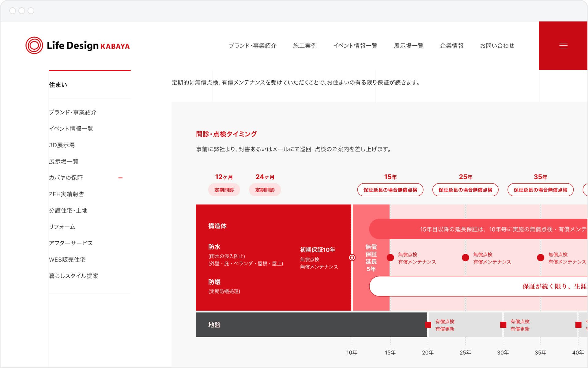588x368 pixels.
Task: Click the 問診・点検タイミング heading
Action: 226,134
